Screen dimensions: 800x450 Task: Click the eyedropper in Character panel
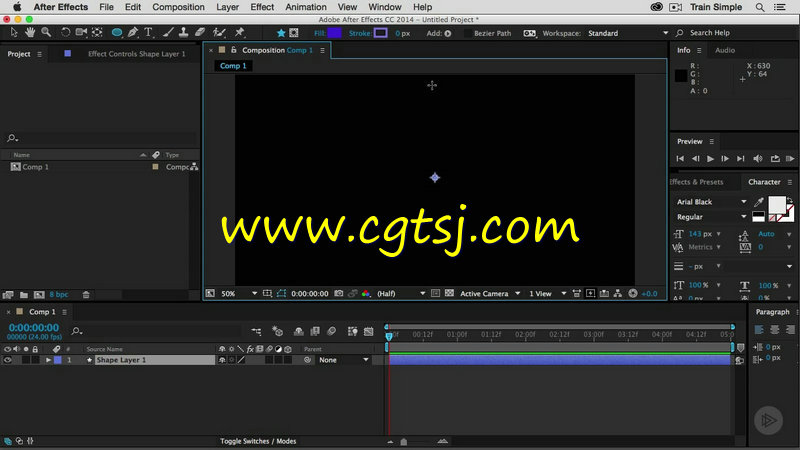759,202
